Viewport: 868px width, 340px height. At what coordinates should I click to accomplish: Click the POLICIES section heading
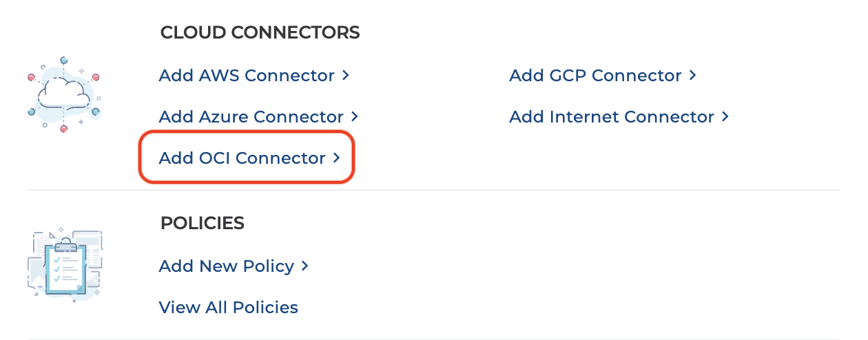pos(202,223)
